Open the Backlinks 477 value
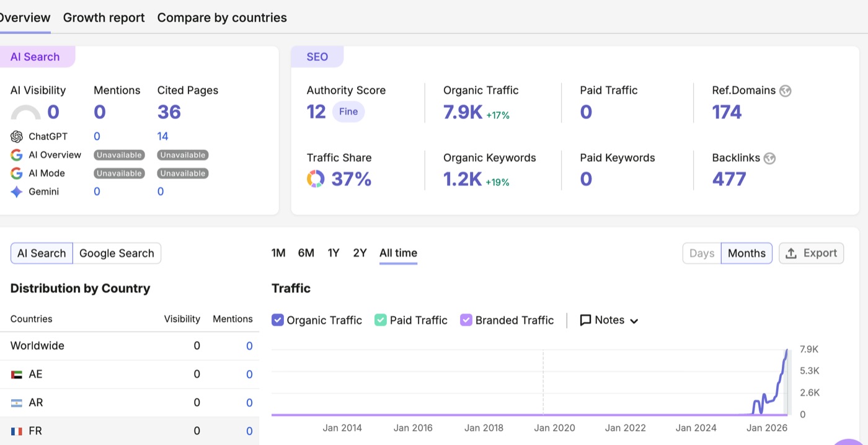Screen dimensions: 868x445 coord(729,179)
